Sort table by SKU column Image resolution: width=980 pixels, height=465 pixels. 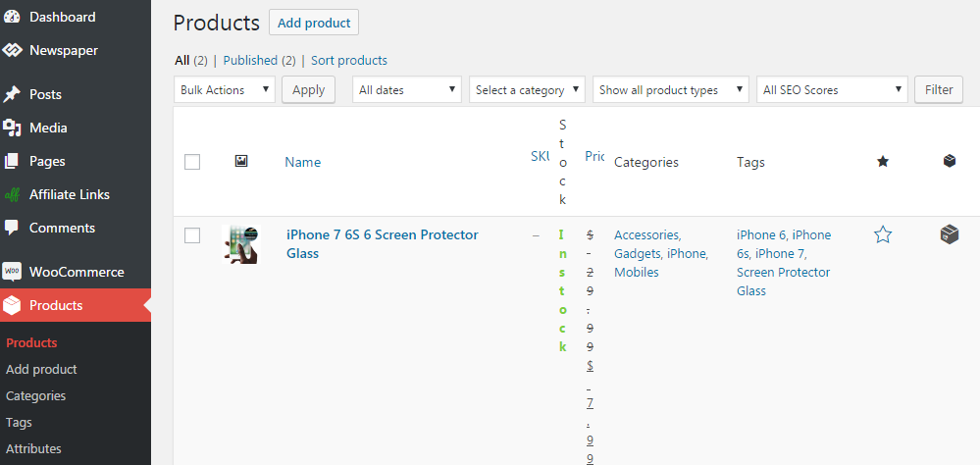point(540,157)
